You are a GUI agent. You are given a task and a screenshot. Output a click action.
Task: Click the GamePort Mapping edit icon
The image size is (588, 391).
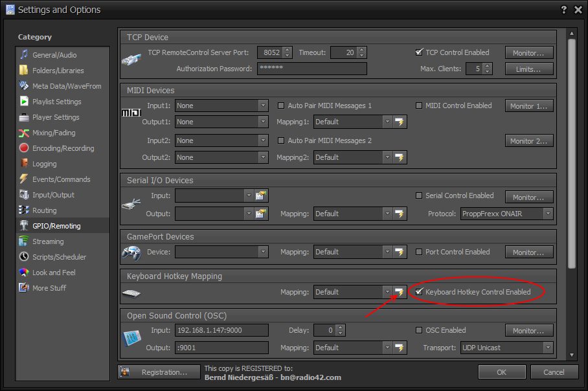400,252
